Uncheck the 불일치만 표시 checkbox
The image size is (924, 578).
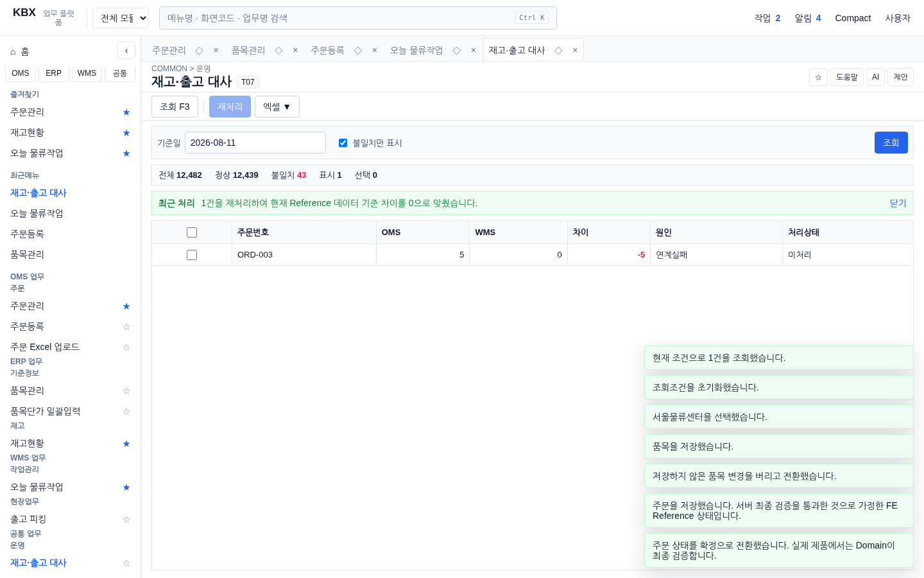343,143
